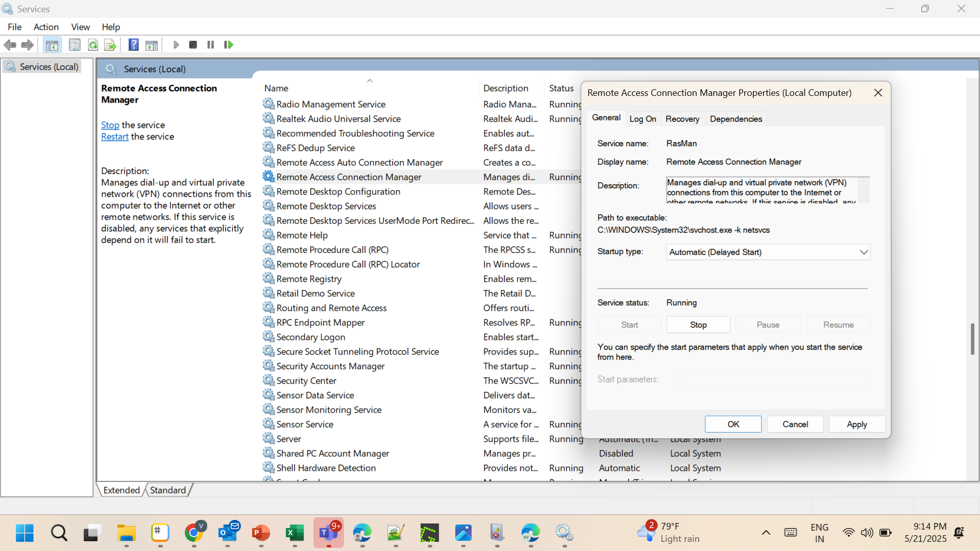
Task: Click the Start Service play icon
Action: tap(176, 45)
